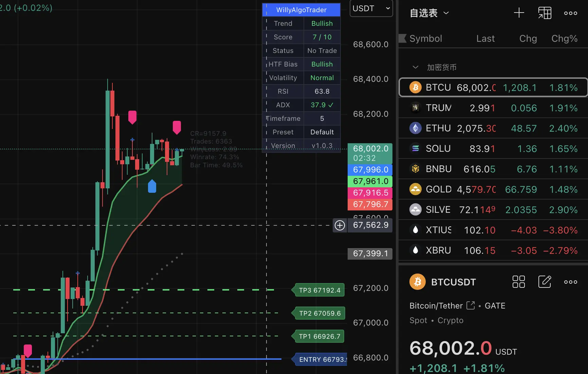588x374 pixels.
Task: Click the crosshair plus button on price axis
Action: pos(340,225)
